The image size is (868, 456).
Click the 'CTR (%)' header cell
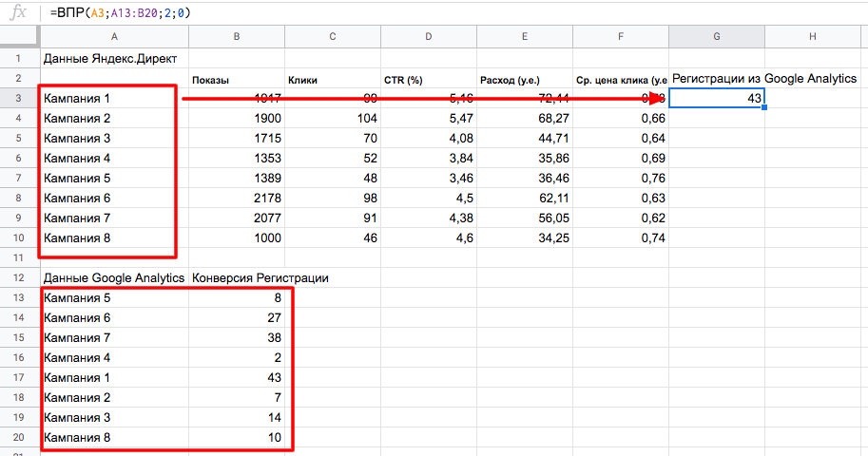click(x=428, y=79)
